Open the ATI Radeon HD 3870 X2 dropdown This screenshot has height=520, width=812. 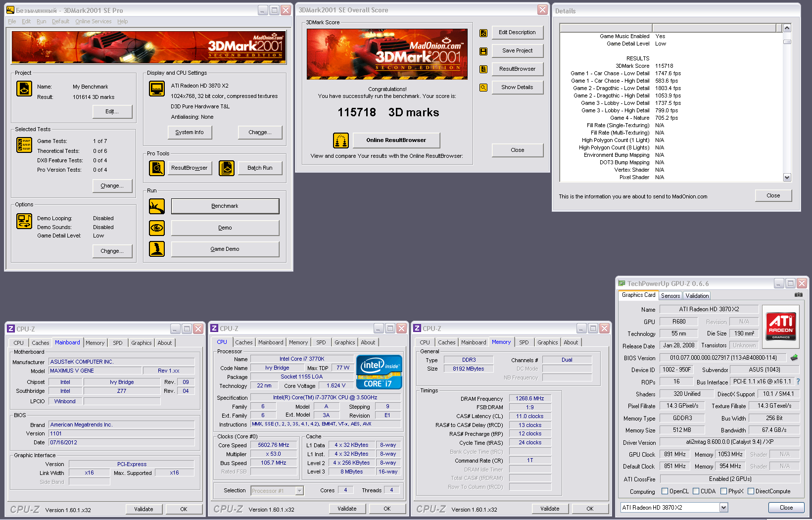[x=723, y=507]
